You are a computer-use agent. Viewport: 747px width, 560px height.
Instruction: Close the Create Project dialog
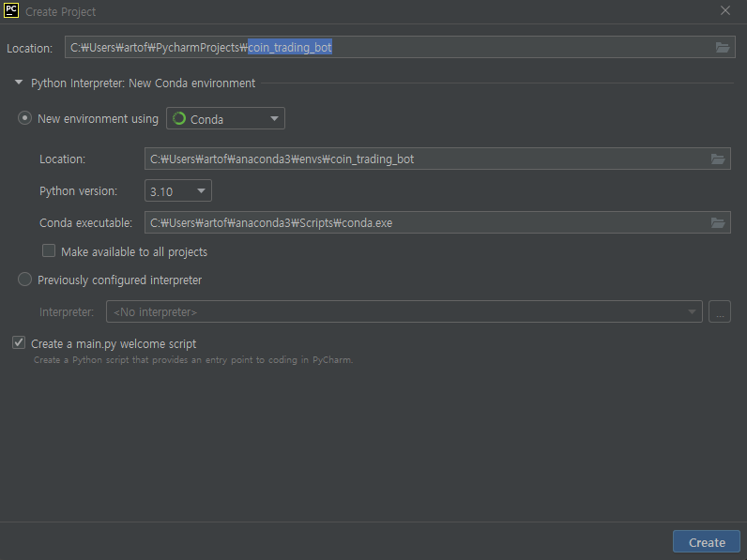click(x=725, y=10)
